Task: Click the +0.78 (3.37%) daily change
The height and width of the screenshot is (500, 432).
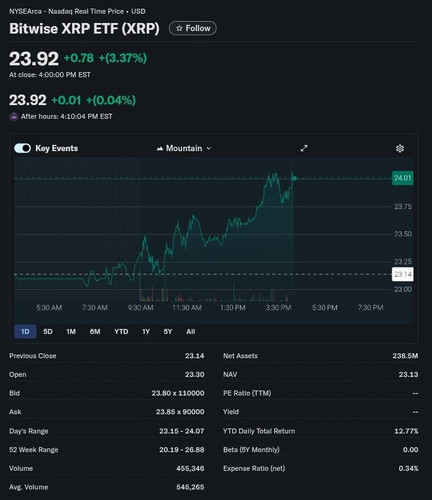Action: (105, 58)
